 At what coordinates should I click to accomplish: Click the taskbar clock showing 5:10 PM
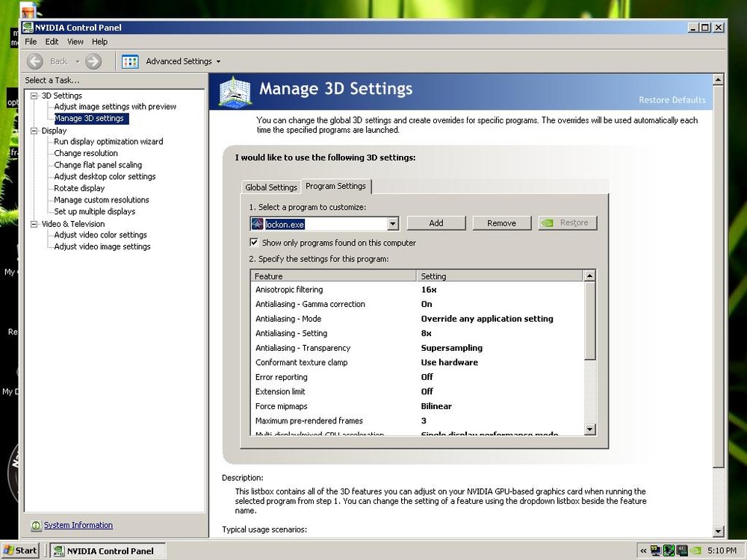tap(722, 550)
